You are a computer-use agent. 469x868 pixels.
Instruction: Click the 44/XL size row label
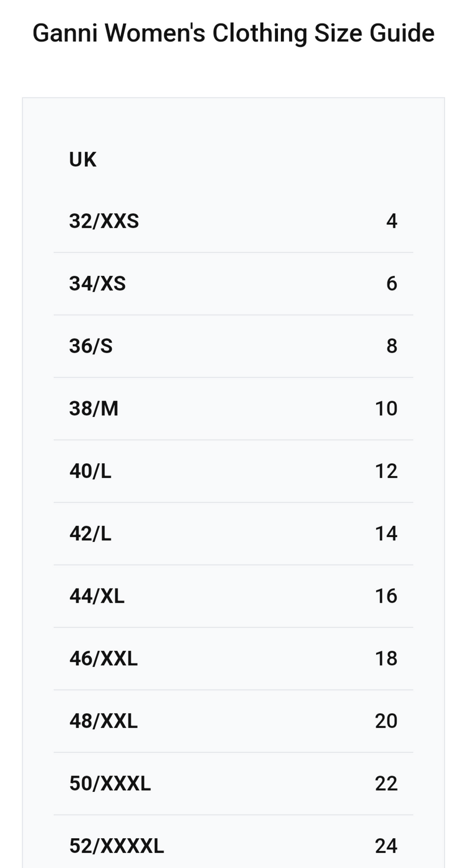point(97,596)
